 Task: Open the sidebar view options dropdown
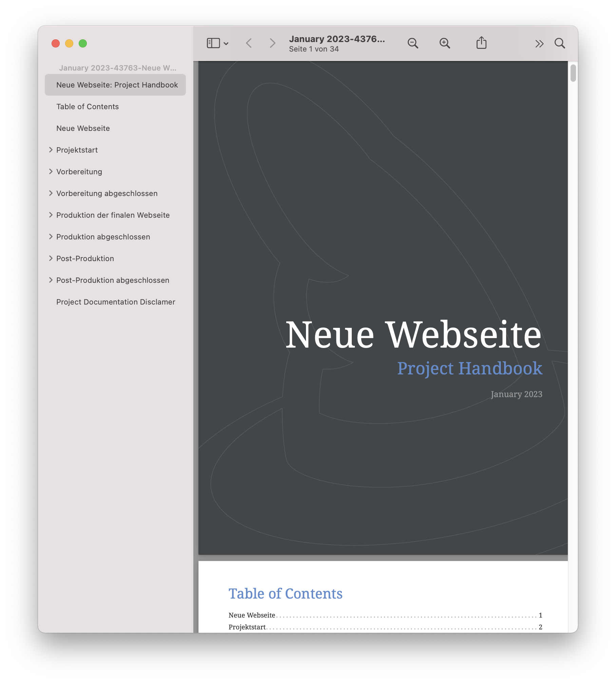click(x=226, y=43)
